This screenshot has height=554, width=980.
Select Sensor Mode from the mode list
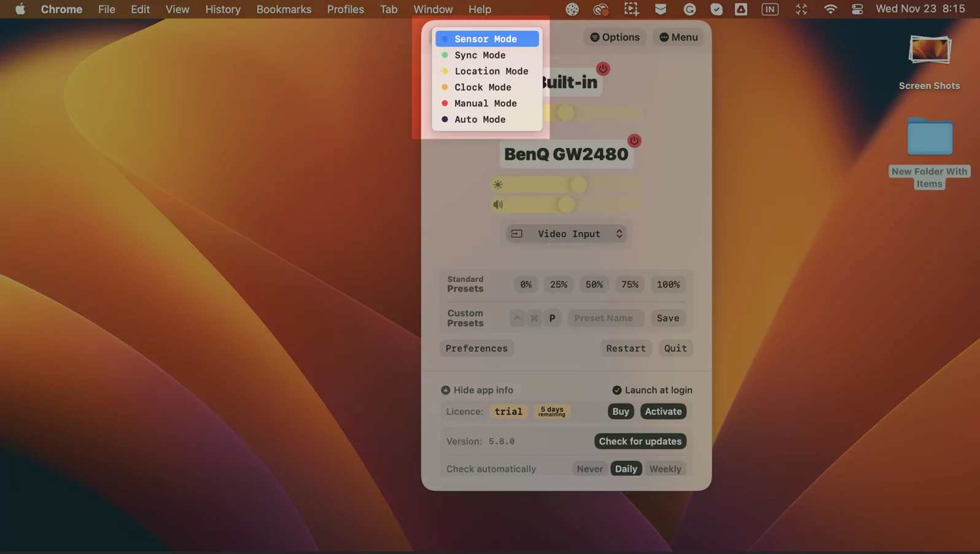[x=487, y=39]
